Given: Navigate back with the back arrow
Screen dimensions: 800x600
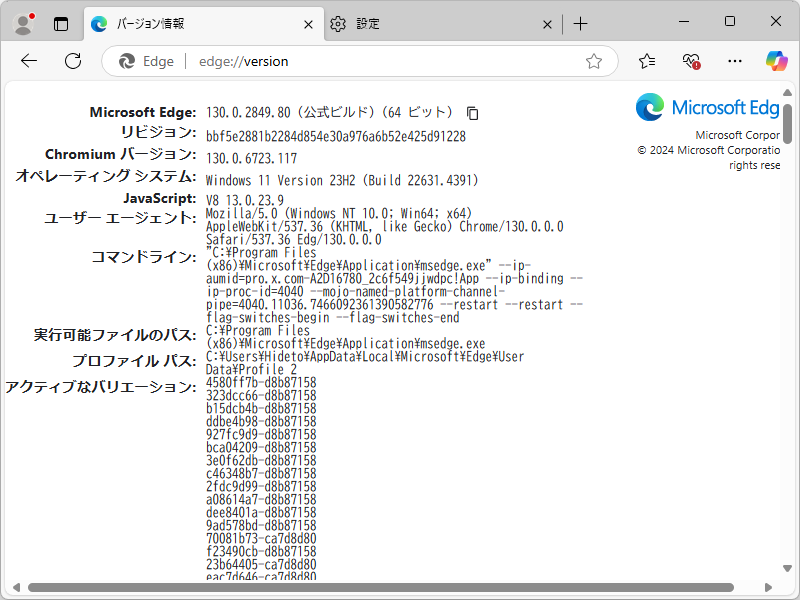Looking at the screenshot, I should coord(28,61).
